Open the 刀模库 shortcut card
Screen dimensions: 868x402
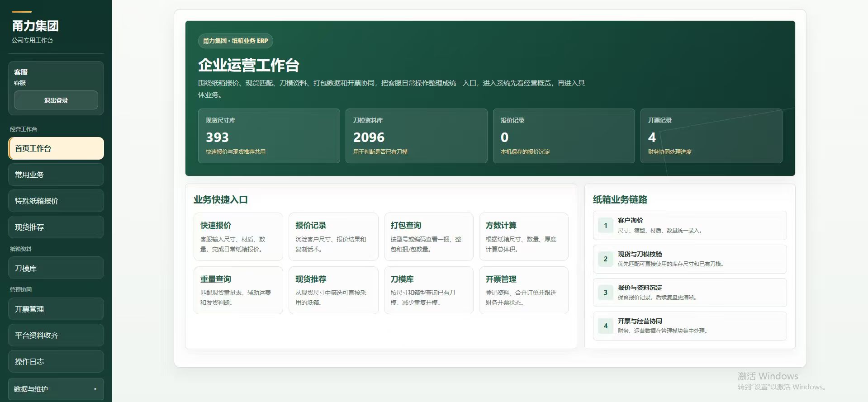pos(429,290)
